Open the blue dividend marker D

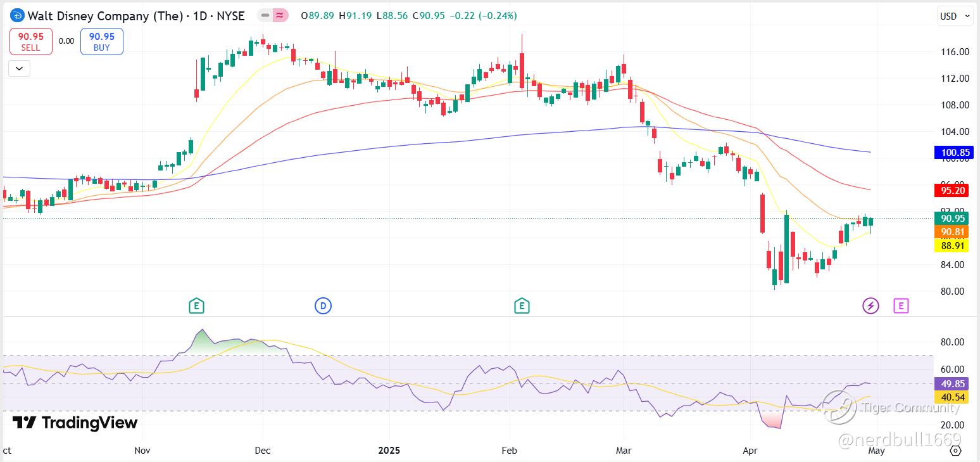coord(323,306)
